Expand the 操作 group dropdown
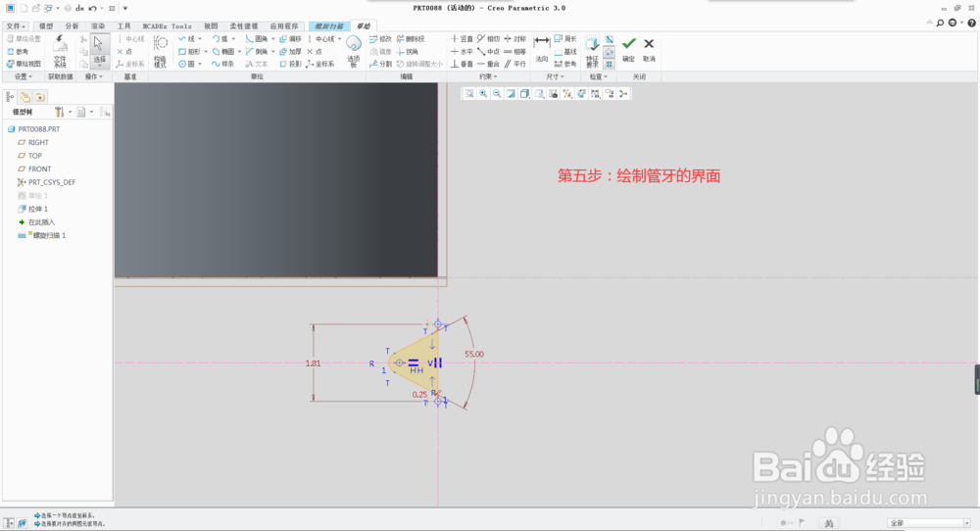Image resolution: width=980 pixels, height=531 pixels. (94, 76)
